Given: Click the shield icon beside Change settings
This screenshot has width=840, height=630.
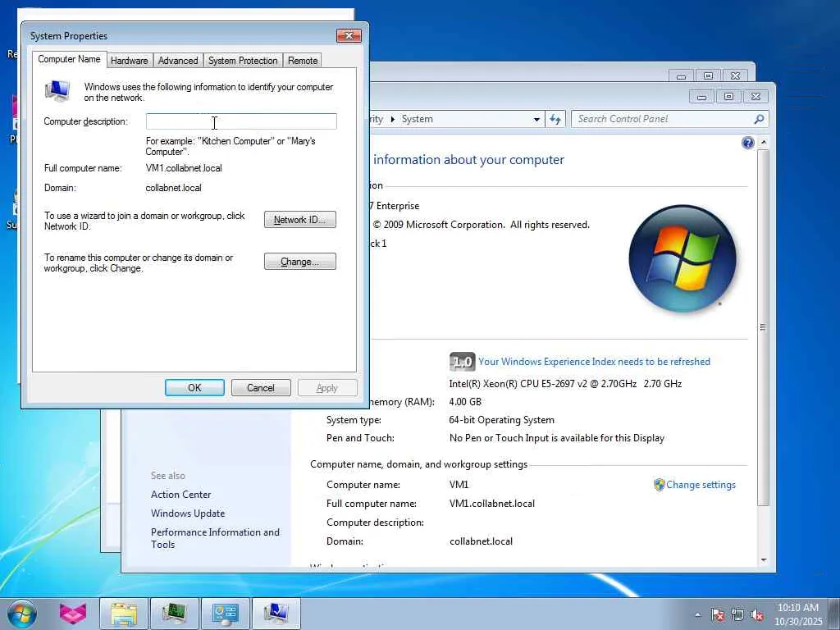Looking at the screenshot, I should [659, 485].
